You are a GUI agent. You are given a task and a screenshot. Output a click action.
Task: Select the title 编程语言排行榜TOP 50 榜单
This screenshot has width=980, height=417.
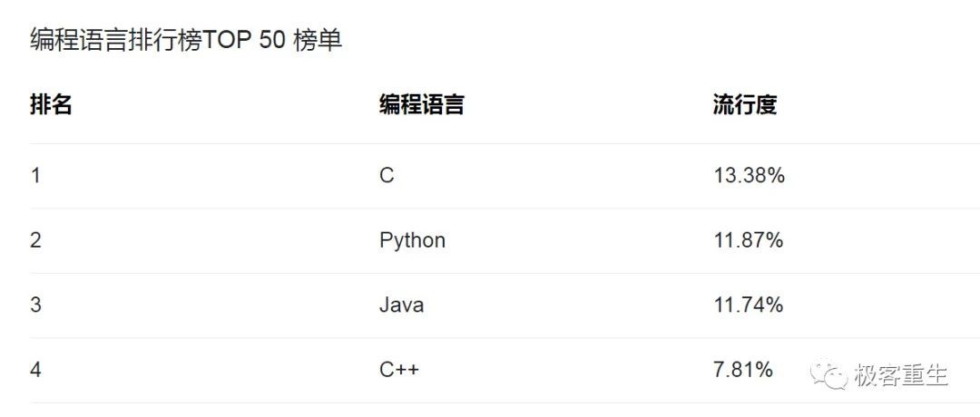point(186,41)
